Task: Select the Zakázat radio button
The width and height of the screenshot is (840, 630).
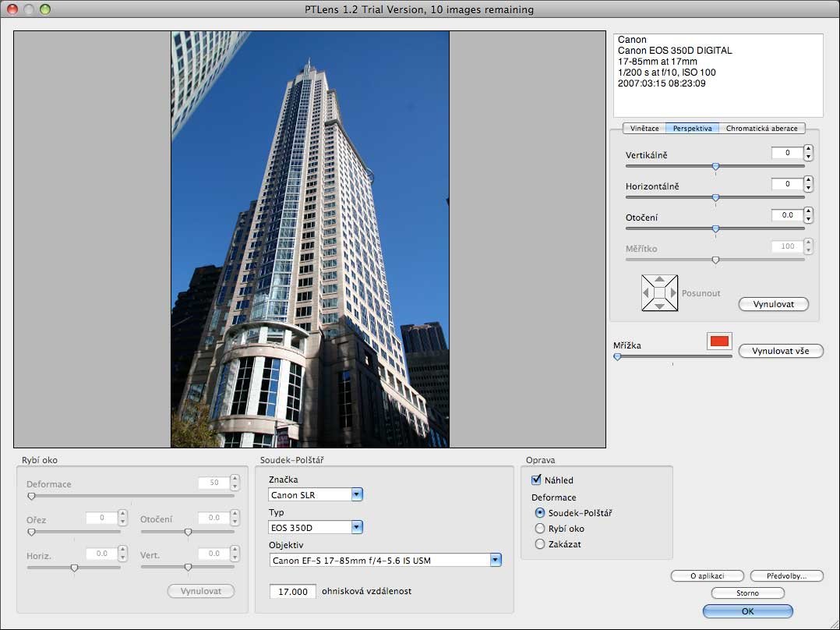Action: click(539, 544)
